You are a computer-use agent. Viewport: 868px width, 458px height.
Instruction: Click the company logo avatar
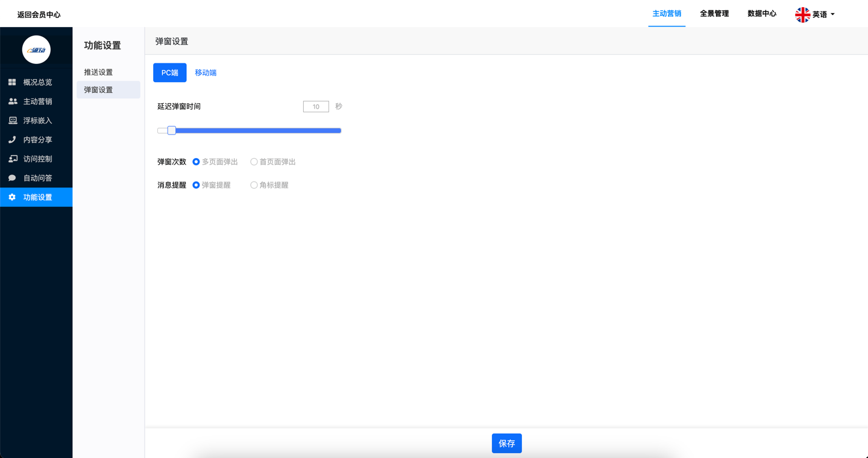tap(36, 49)
